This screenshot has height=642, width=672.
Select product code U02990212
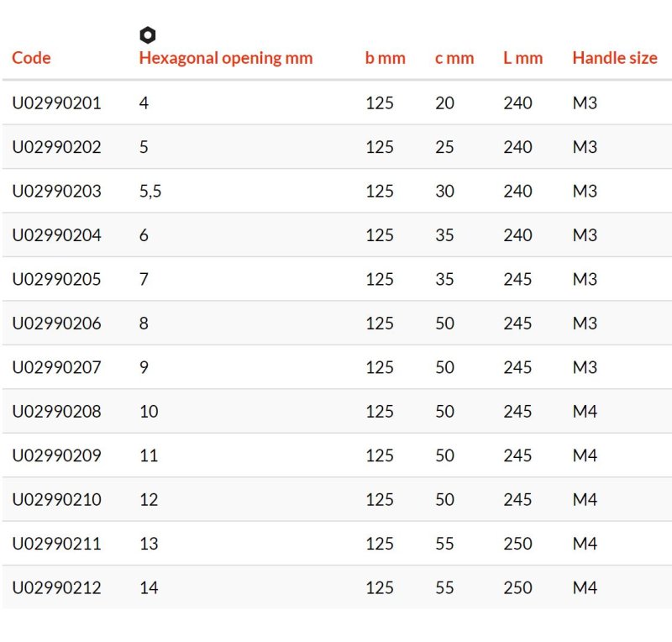(56, 588)
